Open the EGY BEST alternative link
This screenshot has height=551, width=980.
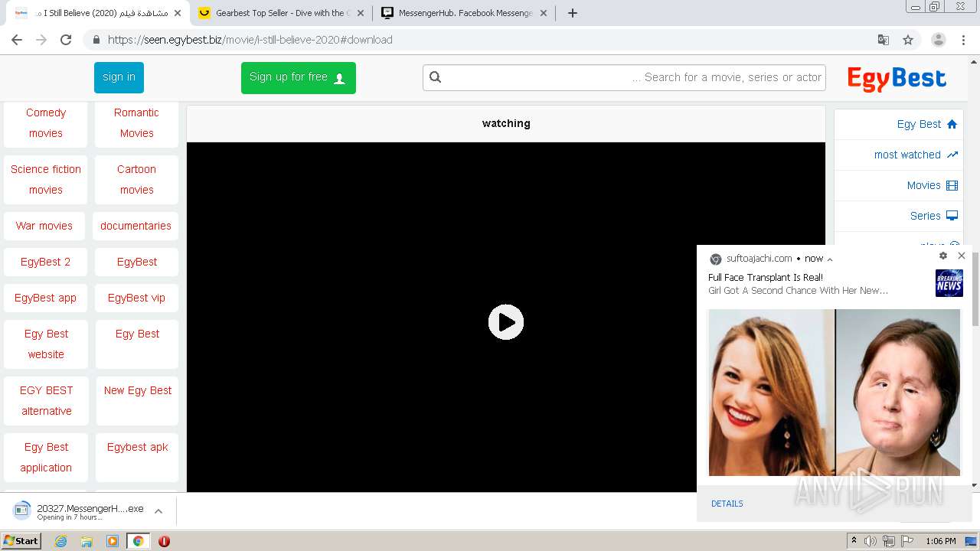(46, 400)
